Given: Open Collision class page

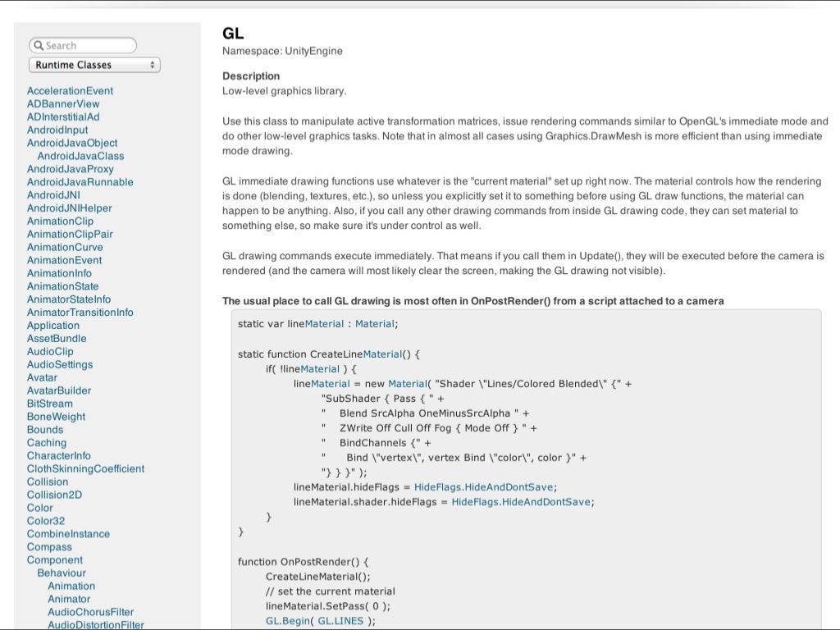Looking at the screenshot, I should click(48, 482).
